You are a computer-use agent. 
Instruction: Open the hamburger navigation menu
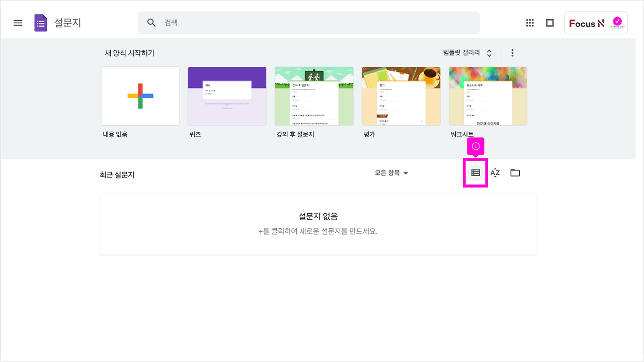click(x=18, y=23)
